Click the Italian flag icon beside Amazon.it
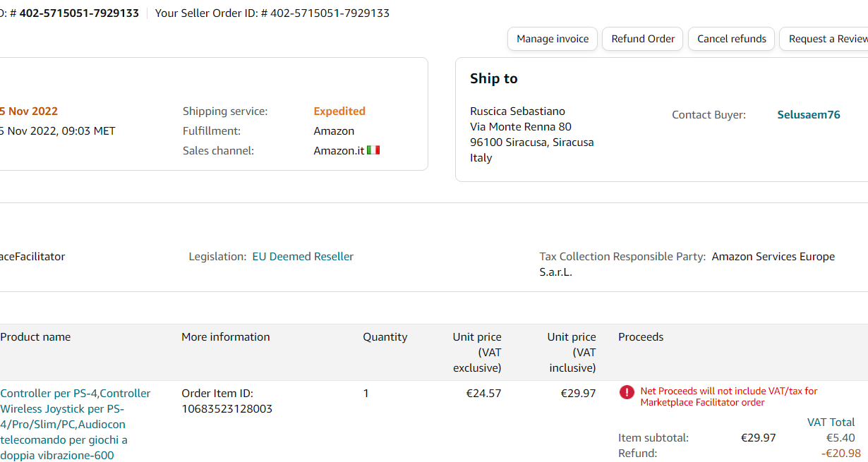This screenshot has width=868, height=462. click(x=373, y=150)
